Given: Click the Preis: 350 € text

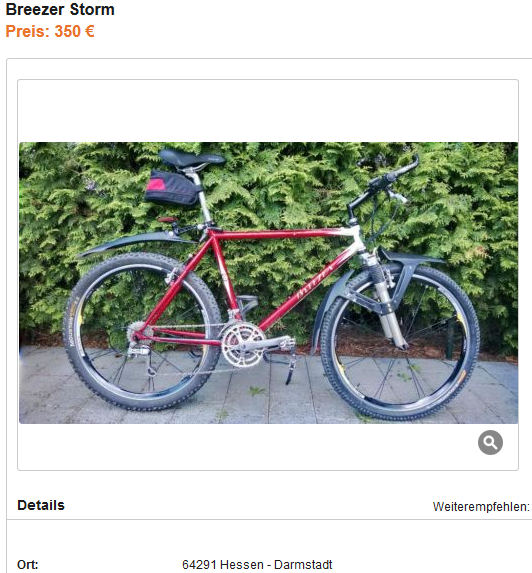Looking at the screenshot, I should tap(50, 31).
